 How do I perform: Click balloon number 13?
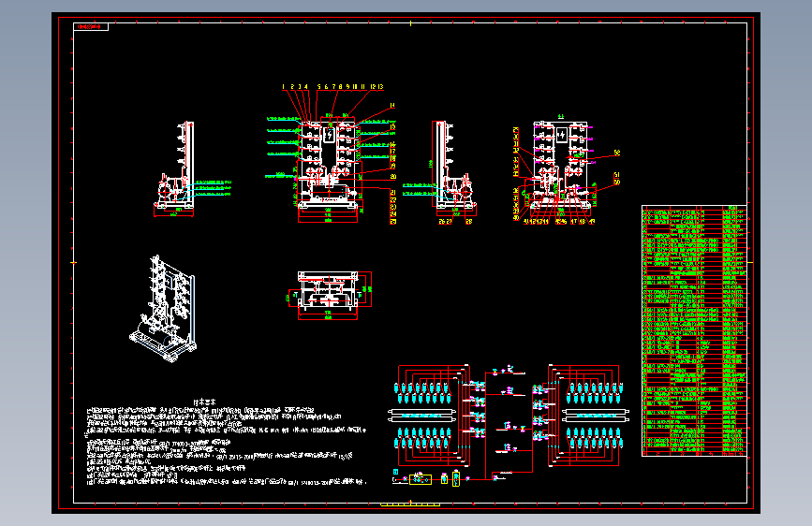[x=380, y=87]
